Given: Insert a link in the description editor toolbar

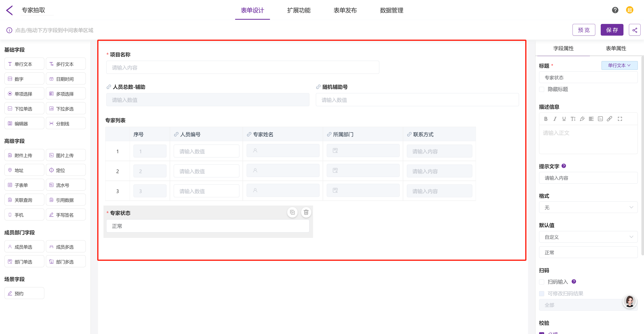Looking at the screenshot, I should 610,119.
